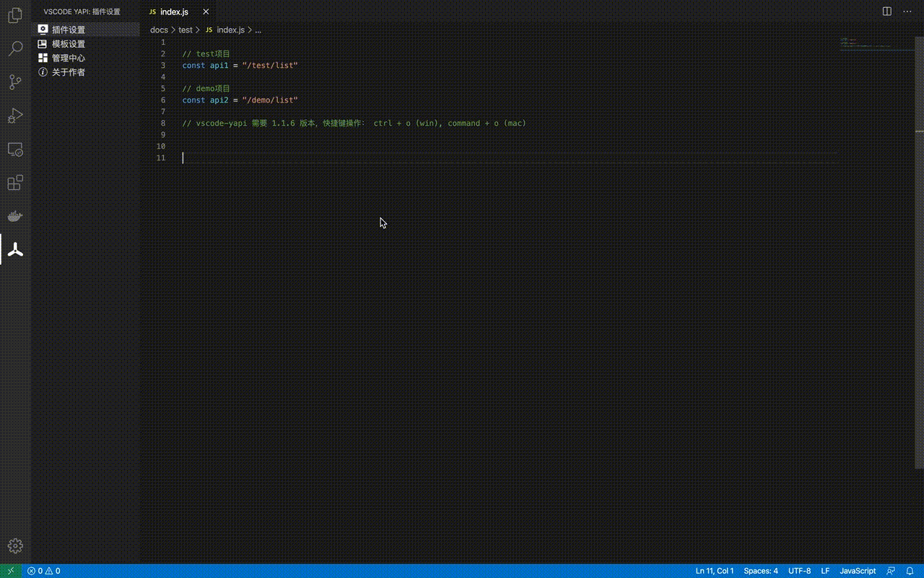
Task: Click the feedback smiley in the status bar
Action: (890, 571)
